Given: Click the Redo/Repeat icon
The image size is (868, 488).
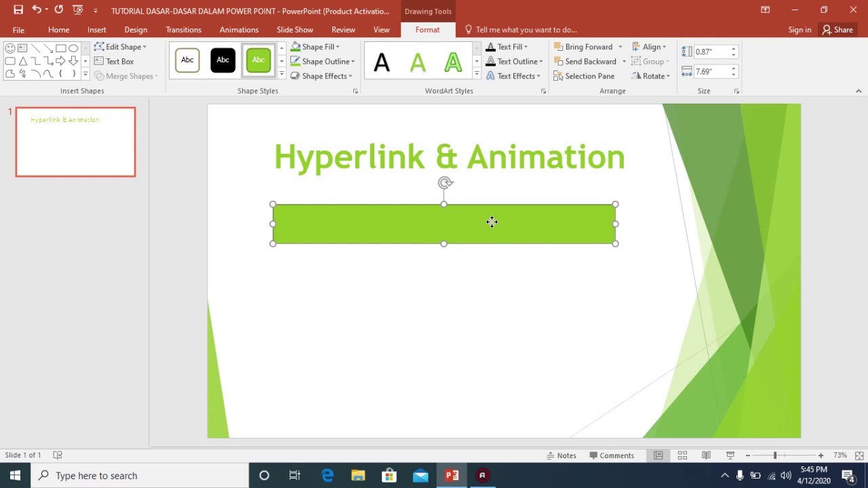Looking at the screenshot, I should pos(59,10).
